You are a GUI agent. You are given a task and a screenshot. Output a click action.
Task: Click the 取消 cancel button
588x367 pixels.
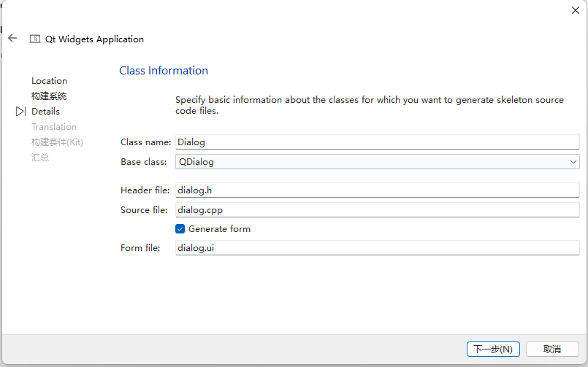tap(552, 349)
